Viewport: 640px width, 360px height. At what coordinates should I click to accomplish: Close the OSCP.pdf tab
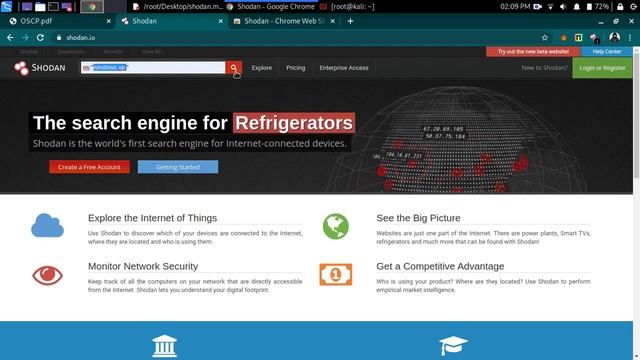click(x=109, y=21)
